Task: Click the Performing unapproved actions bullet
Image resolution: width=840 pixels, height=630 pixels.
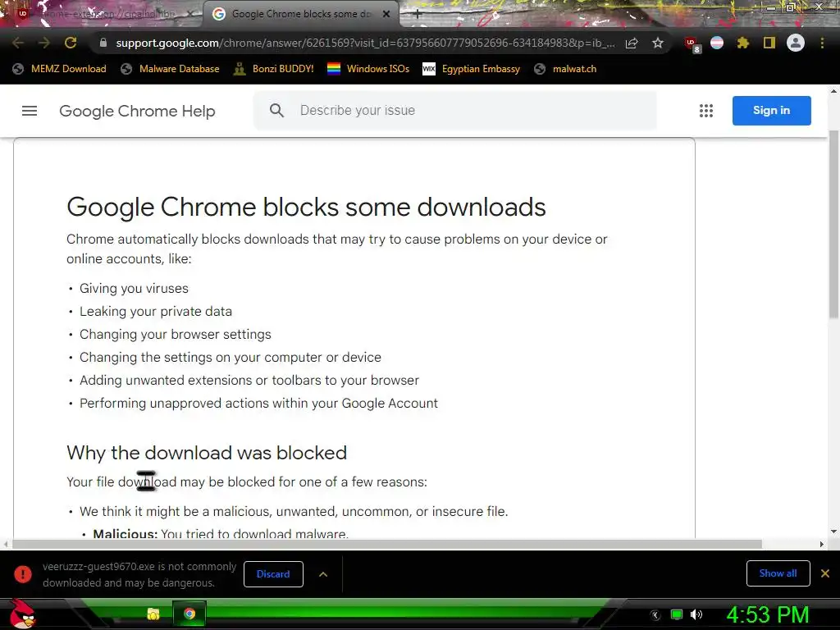Action: tap(258, 404)
